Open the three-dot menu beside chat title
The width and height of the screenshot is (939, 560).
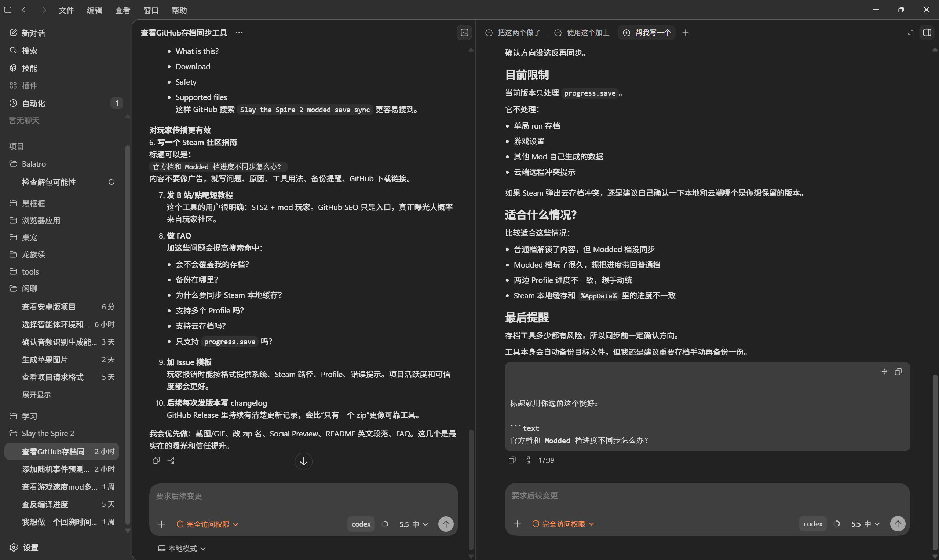tap(239, 33)
